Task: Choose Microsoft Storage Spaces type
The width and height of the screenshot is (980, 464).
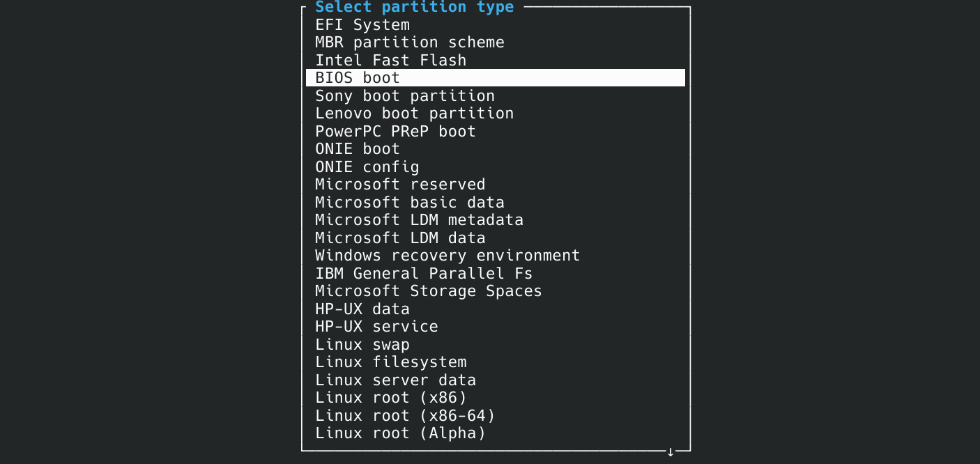Action: tap(428, 291)
